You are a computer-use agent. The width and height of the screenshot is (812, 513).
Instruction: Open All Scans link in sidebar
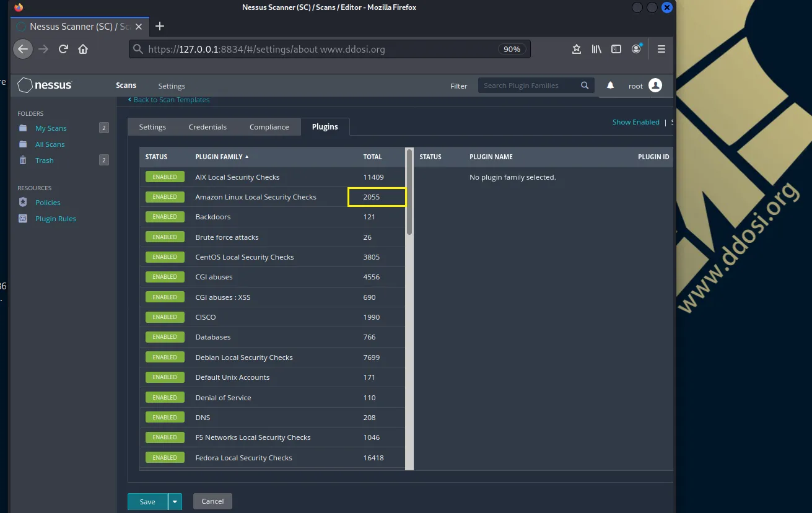pos(50,144)
